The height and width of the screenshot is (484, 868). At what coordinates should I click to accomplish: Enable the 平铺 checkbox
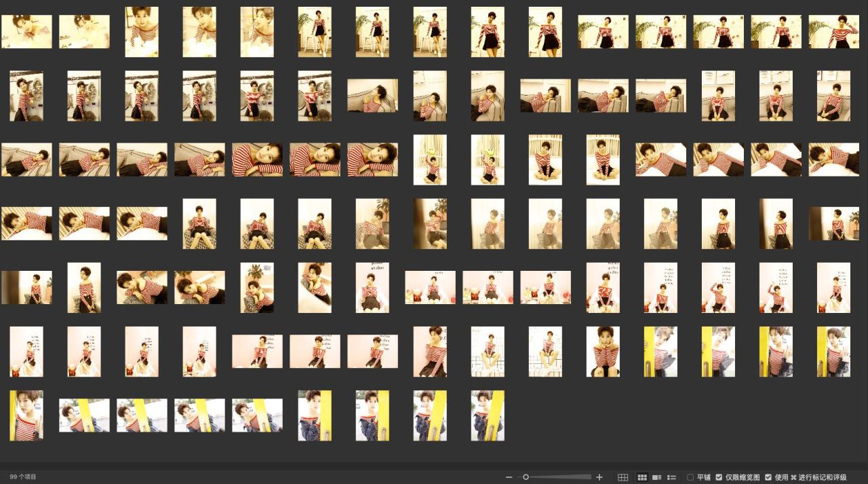[x=690, y=477]
